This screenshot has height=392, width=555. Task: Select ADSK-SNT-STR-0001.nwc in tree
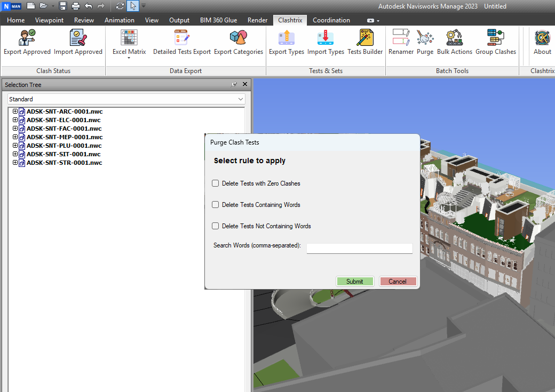click(x=65, y=162)
